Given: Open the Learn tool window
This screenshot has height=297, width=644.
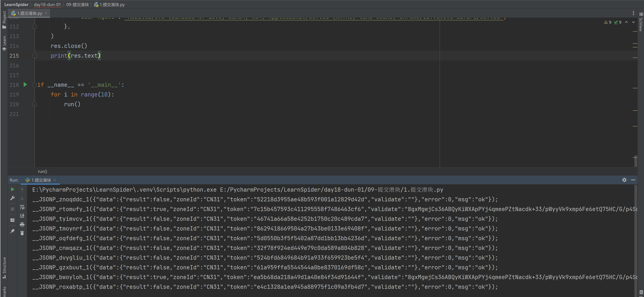Looking at the screenshot, I should coord(4,43).
